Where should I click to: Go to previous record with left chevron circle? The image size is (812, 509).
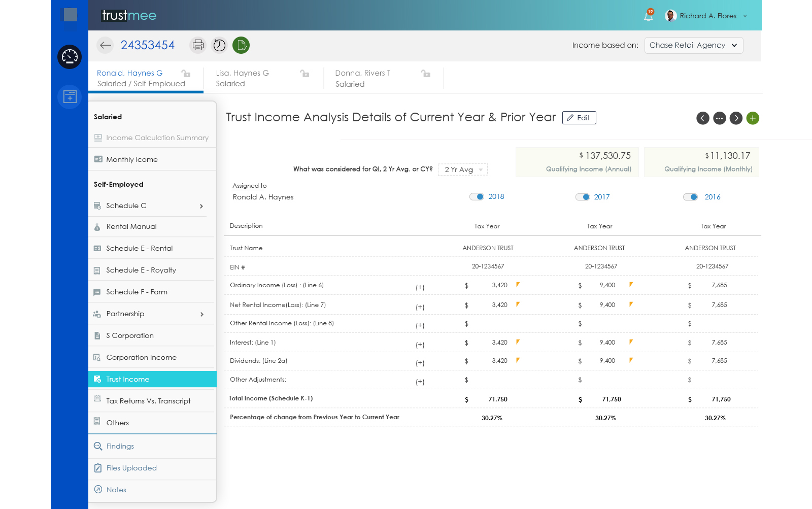tap(703, 118)
